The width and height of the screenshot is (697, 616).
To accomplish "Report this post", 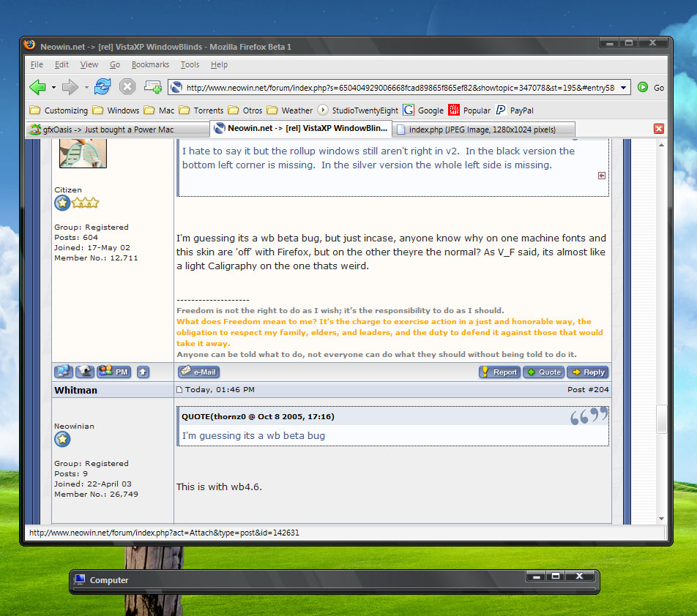I will coord(499,372).
